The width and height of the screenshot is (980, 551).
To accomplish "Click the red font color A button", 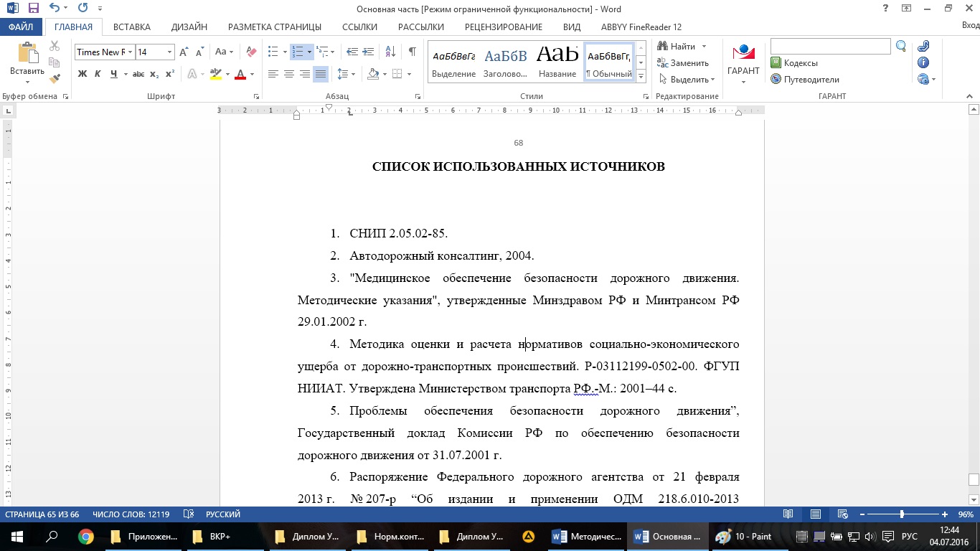I will click(x=240, y=74).
